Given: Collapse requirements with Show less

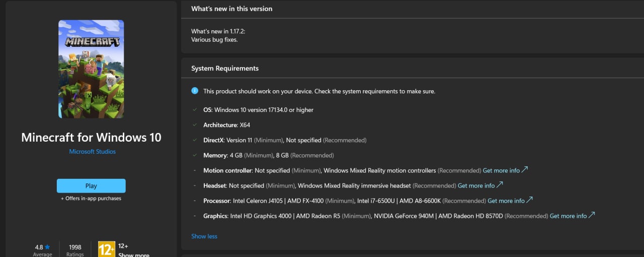Looking at the screenshot, I should tap(204, 236).
